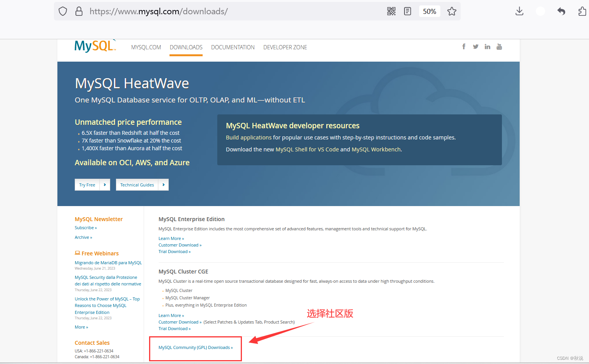Click the undo arrow toolbar icon

(x=561, y=11)
